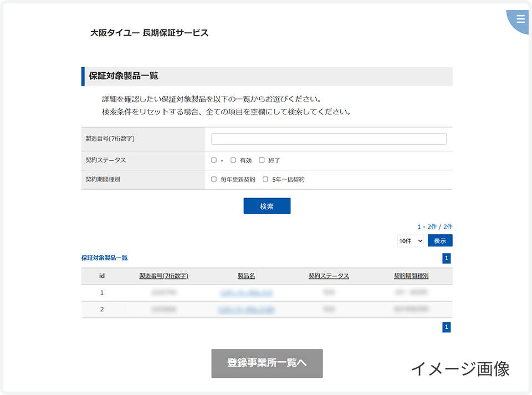Enable the 有効 status checkbox
532x395 pixels.
click(233, 160)
